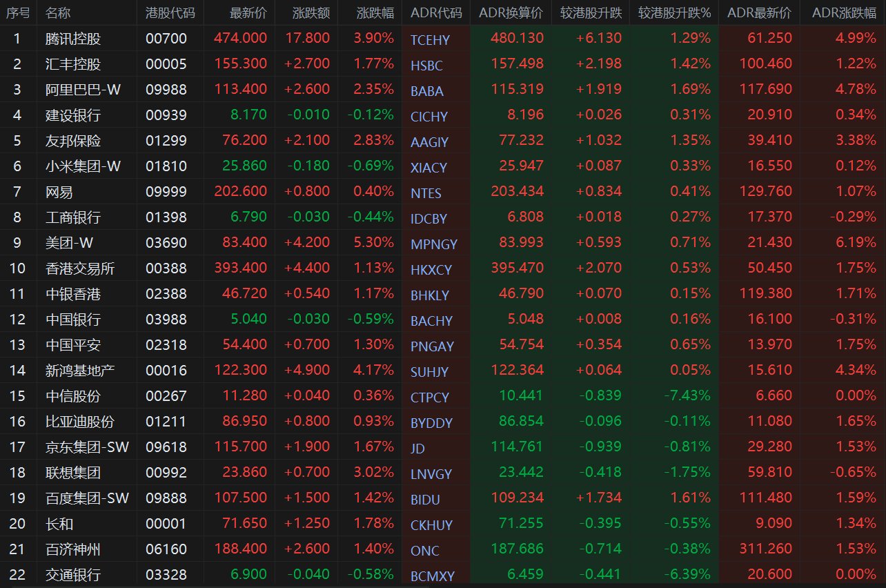
Task: Click the HSBC ADR code
Action: click(x=426, y=66)
